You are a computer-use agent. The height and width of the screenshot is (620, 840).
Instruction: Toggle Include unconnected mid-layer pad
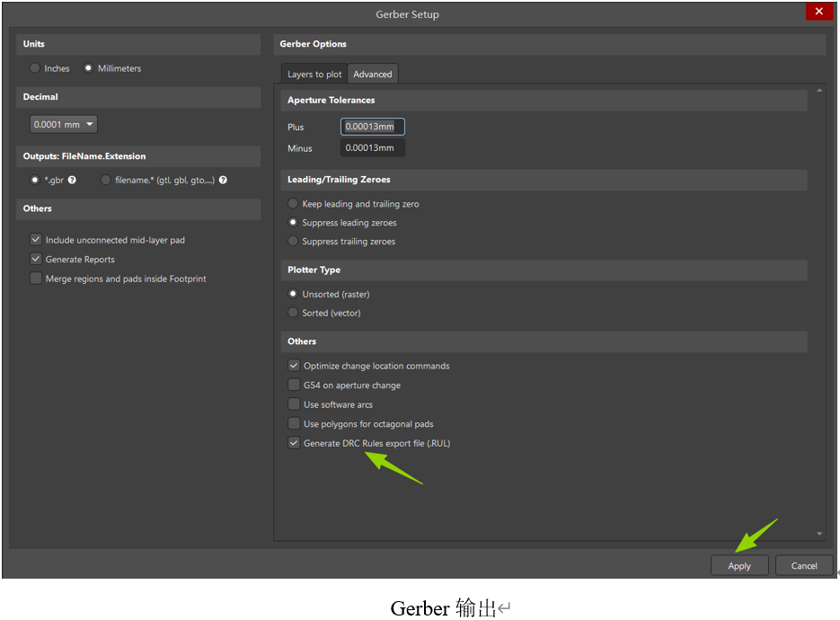(x=36, y=240)
